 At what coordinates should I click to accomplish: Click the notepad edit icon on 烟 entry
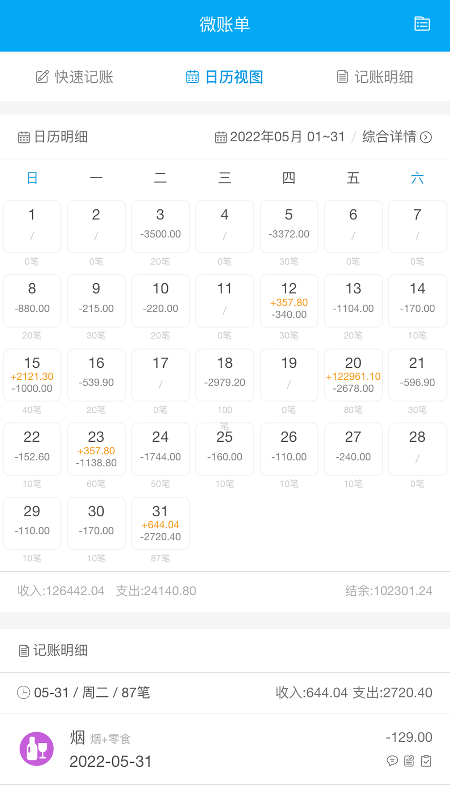(x=409, y=761)
